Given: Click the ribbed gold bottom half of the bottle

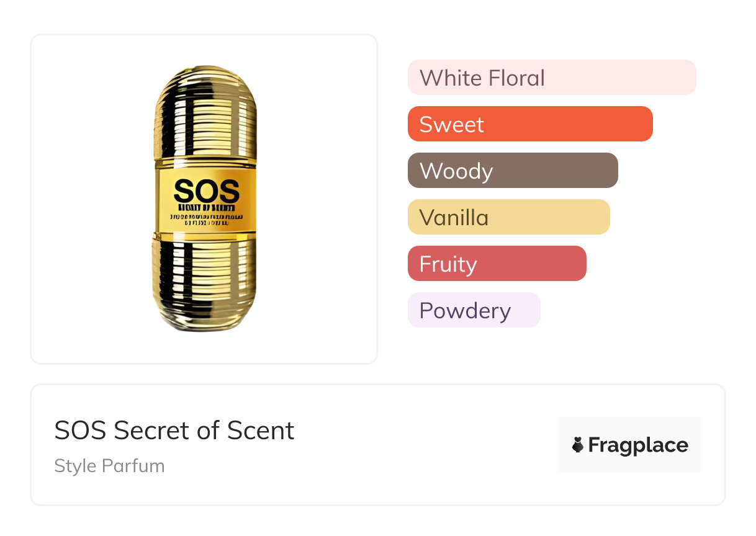Looking at the screenshot, I should tap(204, 282).
